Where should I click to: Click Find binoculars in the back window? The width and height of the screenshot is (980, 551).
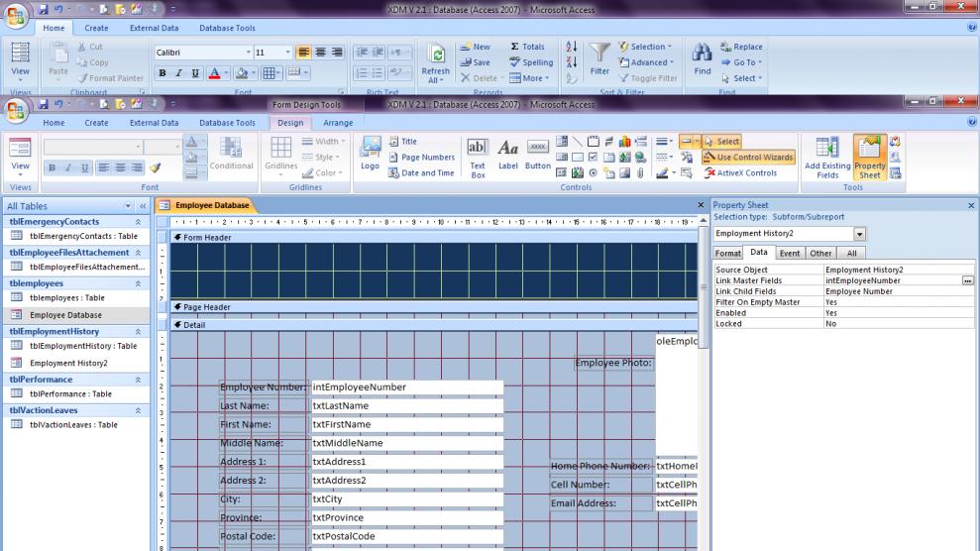(703, 58)
